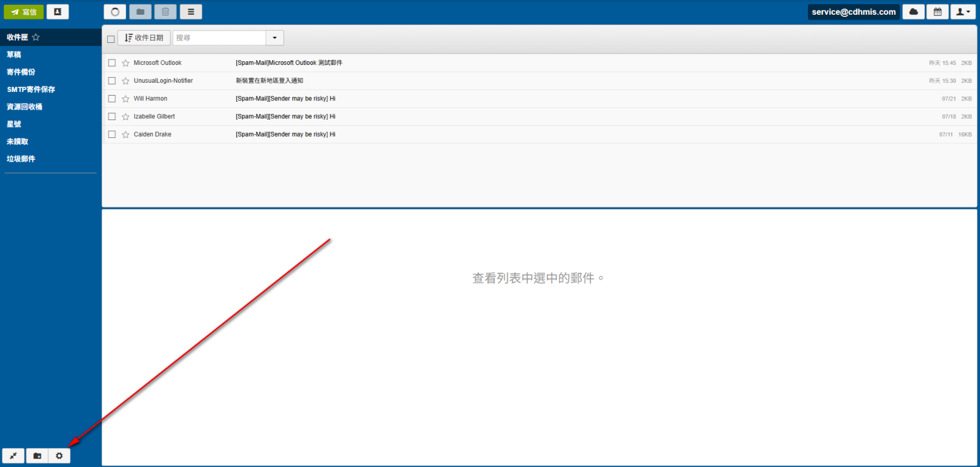Select the Microsoft Outlook email checkbox
The width and height of the screenshot is (980, 467).
tap(112, 63)
